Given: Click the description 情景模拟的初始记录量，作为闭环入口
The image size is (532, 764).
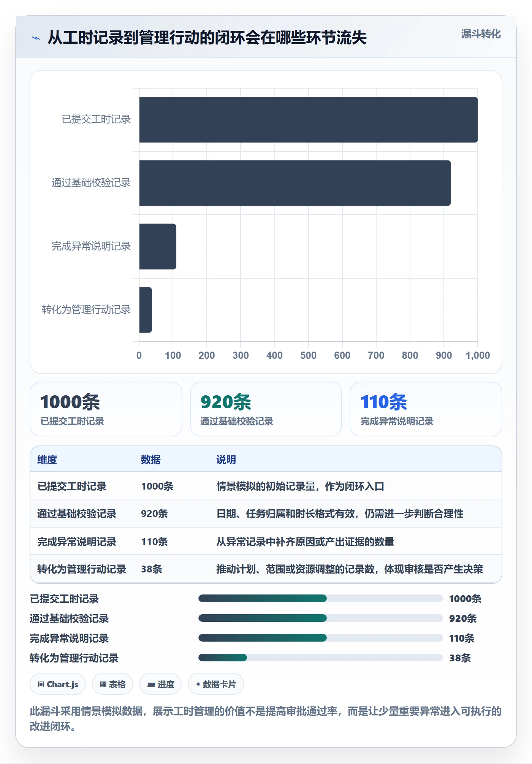Looking at the screenshot, I should tap(300, 487).
